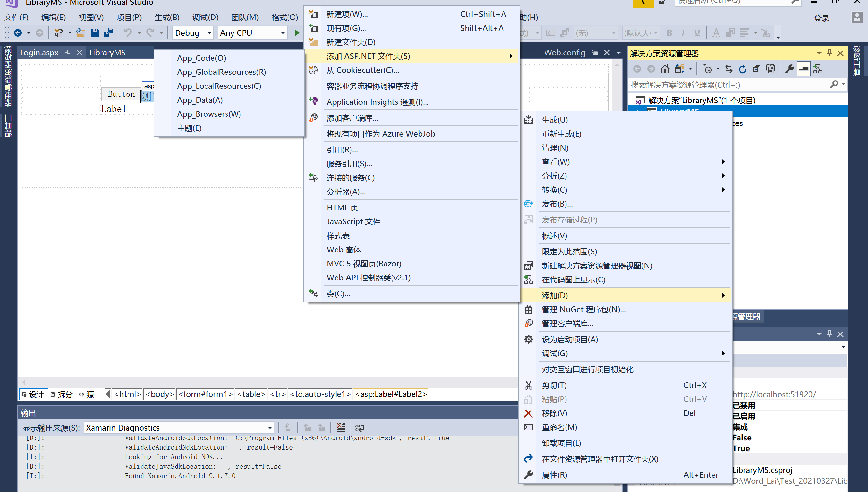Click Italic formatting button
The height and width of the screenshot is (492, 868).
[683, 33]
